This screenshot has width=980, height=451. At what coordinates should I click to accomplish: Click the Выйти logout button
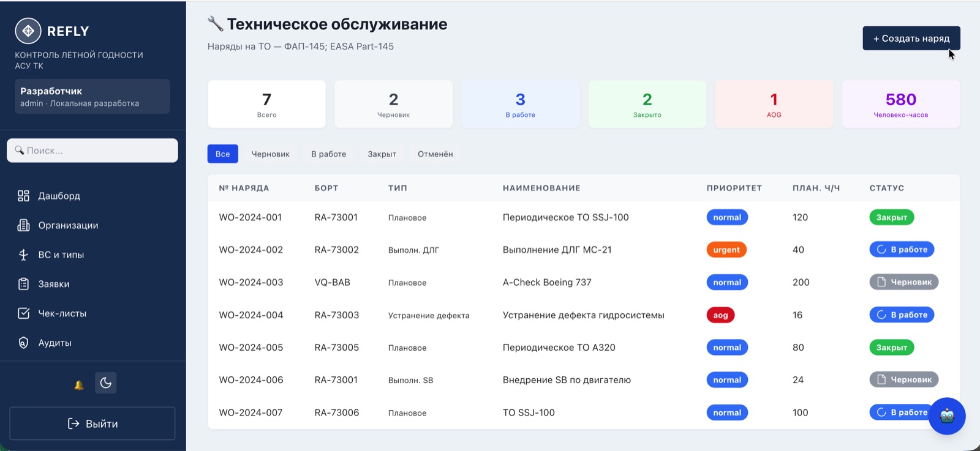click(x=92, y=423)
